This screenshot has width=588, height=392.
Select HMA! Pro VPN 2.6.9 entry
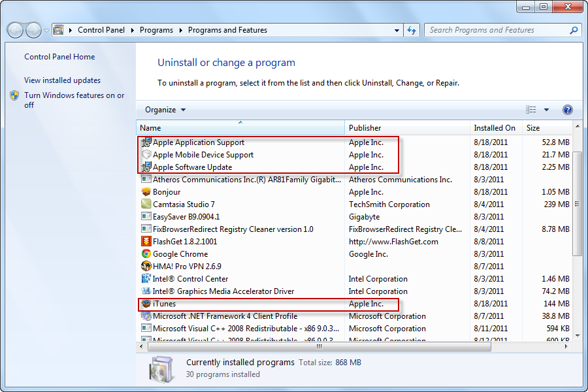click(x=354, y=267)
